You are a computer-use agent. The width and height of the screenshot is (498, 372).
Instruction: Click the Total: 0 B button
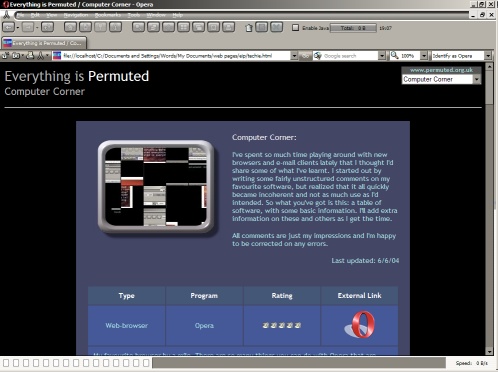353,28
